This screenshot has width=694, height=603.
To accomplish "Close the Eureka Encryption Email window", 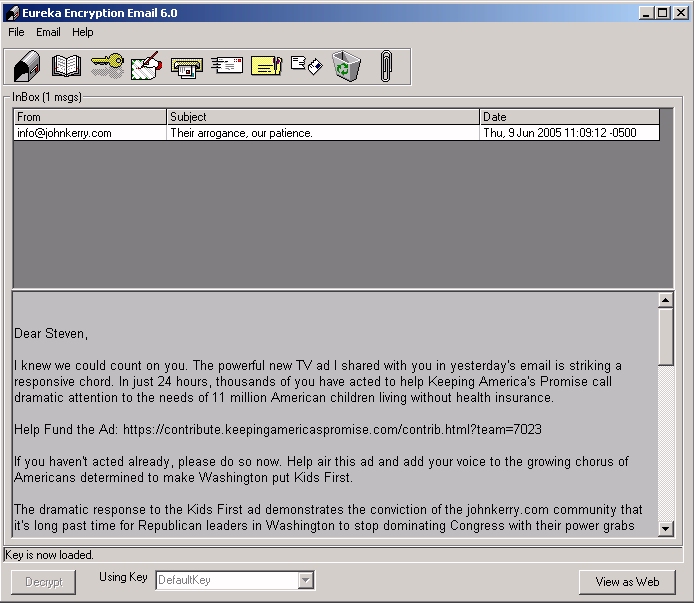I will coord(680,13).
